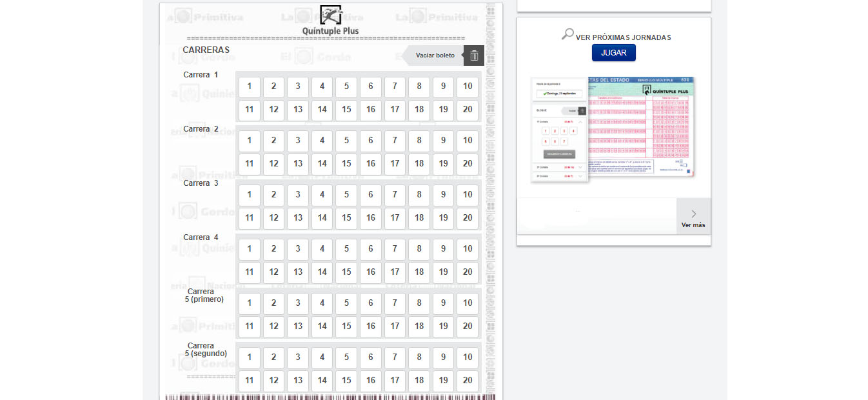This screenshot has width=868, height=400.
Task: Mark number 14 in Carrera 1
Action: [322, 110]
